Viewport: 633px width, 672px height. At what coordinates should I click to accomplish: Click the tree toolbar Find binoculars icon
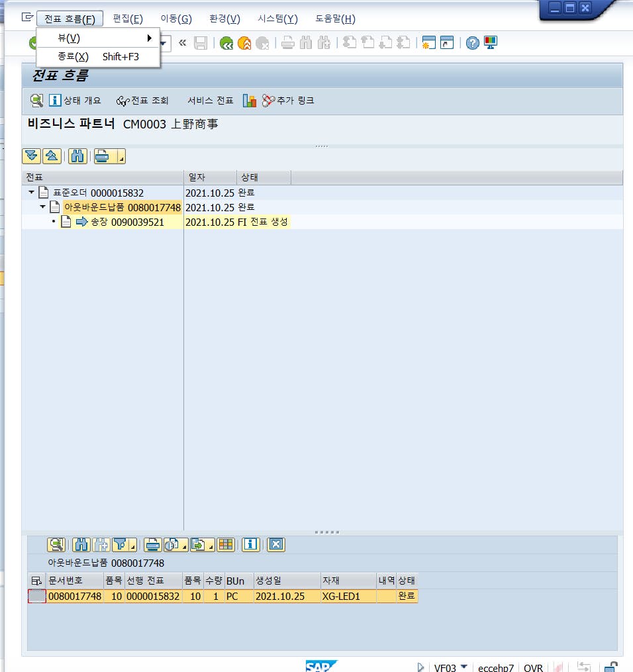[77, 156]
